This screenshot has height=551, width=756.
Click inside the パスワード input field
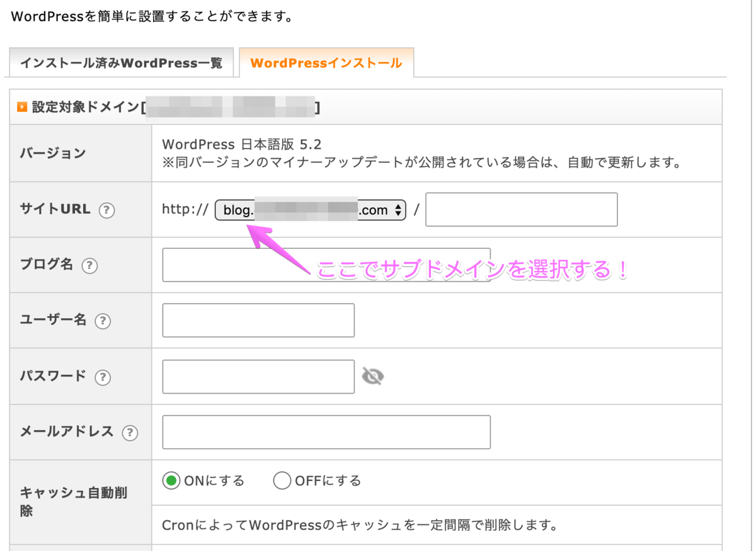(x=258, y=375)
